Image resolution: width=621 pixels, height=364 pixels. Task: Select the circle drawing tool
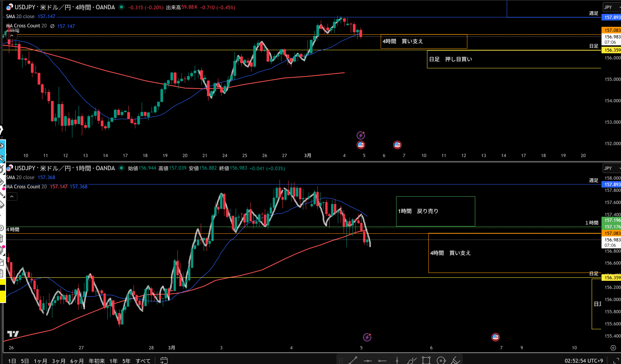click(x=441, y=361)
